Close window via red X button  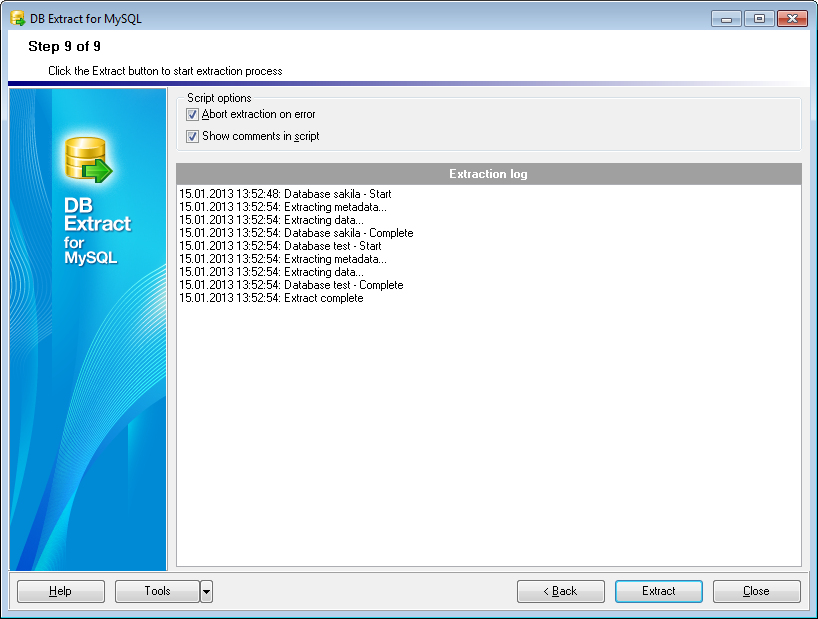(x=792, y=19)
